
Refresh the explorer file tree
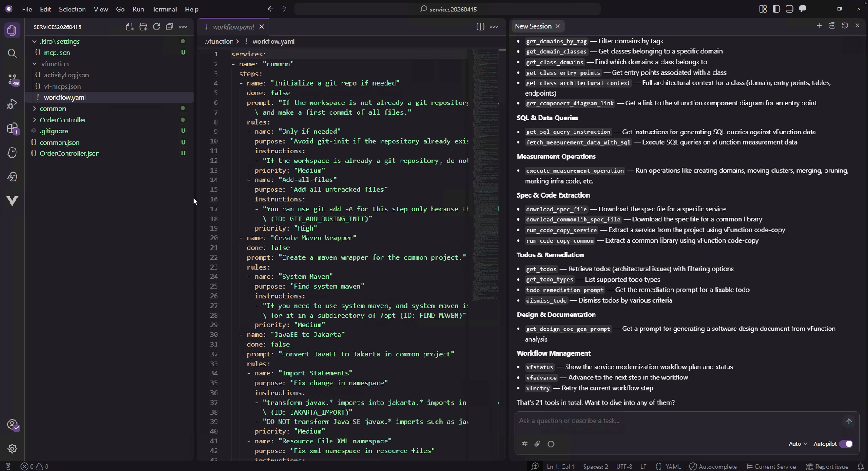pos(156,27)
